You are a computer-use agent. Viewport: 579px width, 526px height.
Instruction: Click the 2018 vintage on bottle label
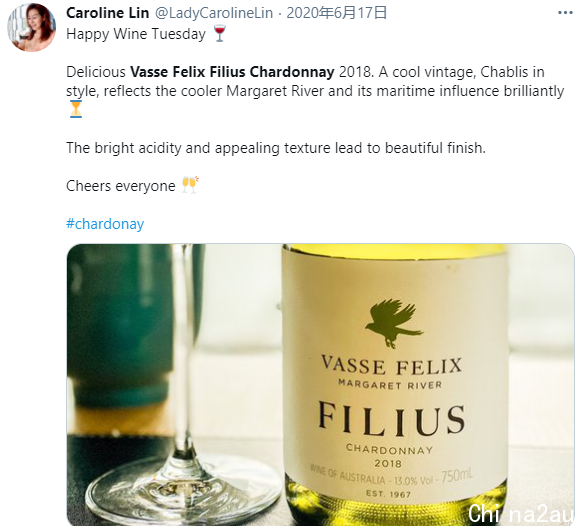(388, 463)
